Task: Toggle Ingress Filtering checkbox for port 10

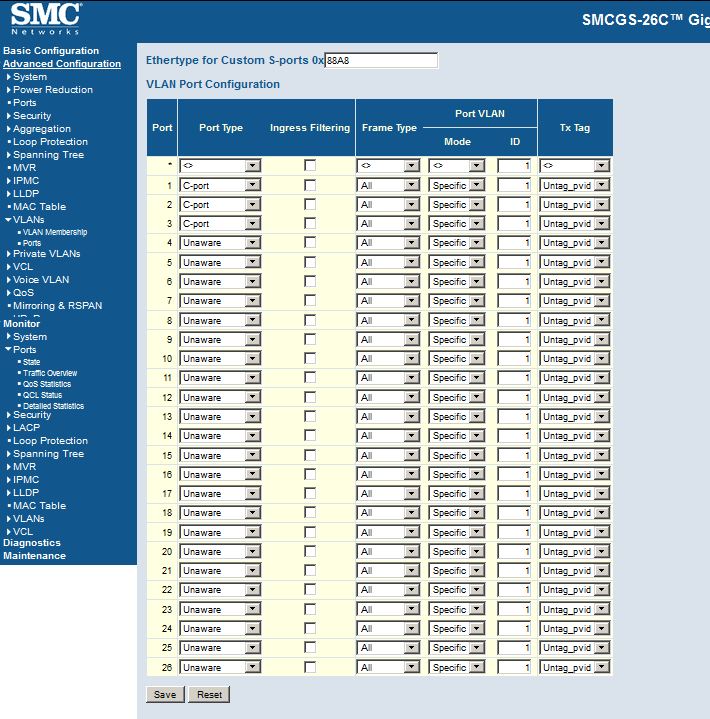Action: click(x=311, y=359)
